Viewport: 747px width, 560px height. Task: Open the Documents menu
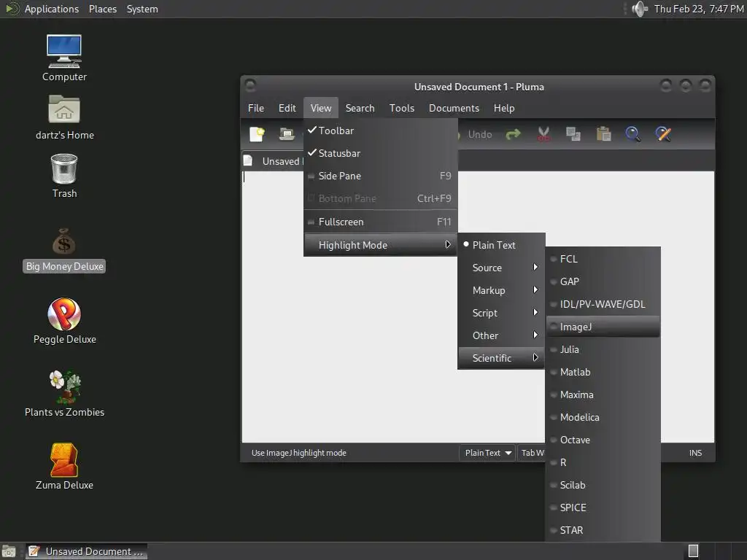point(454,108)
